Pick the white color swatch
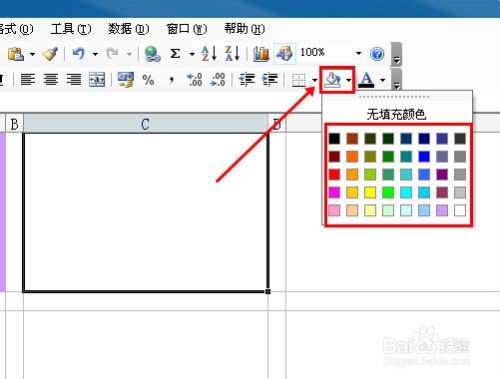This screenshot has height=379, width=500. click(460, 210)
